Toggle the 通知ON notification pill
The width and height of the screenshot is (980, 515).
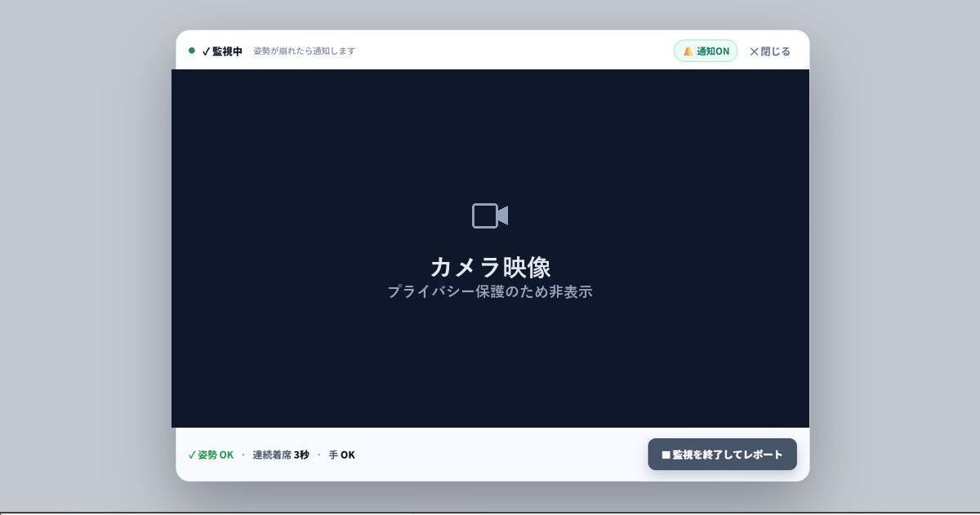tap(706, 51)
